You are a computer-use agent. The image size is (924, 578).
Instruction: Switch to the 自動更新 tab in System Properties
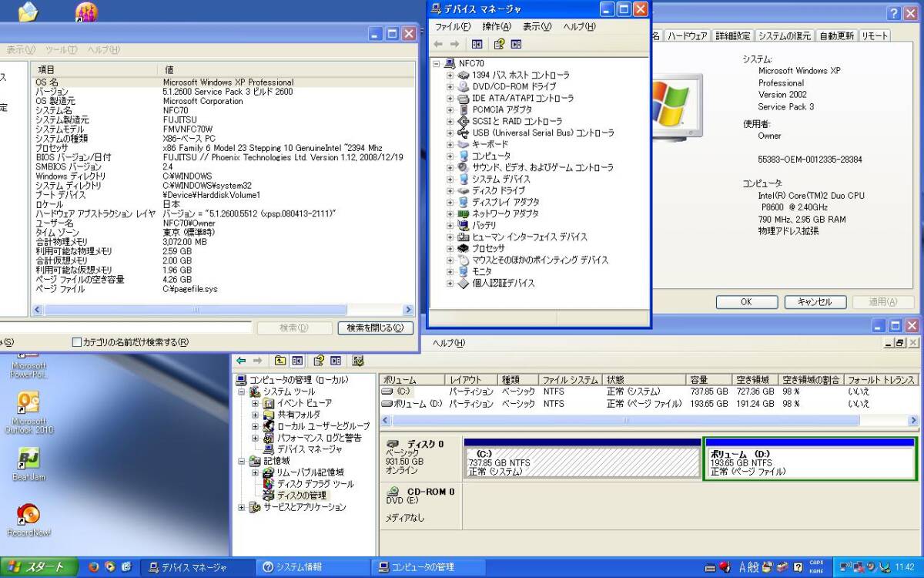tap(835, 36)
